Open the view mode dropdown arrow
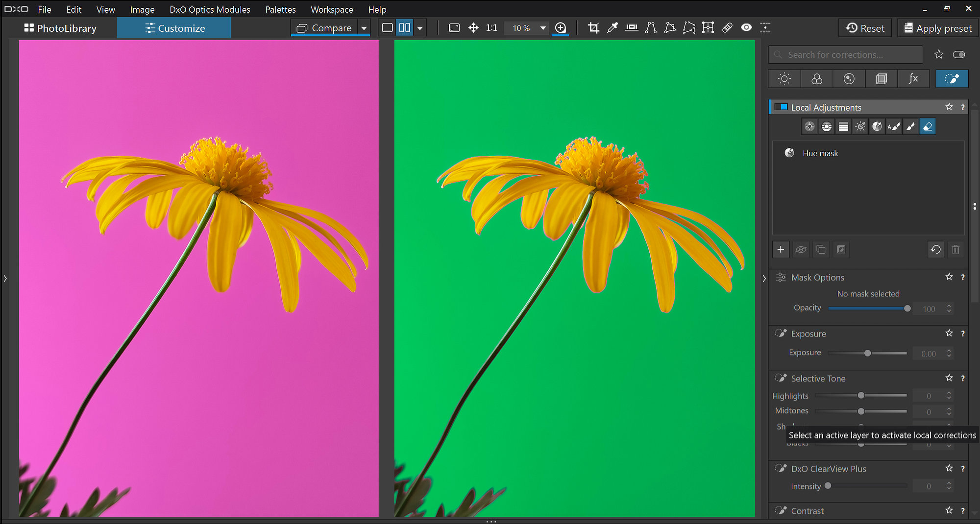Screen dimensions: 980x524 pyautogui.click(x=420, y=28)
